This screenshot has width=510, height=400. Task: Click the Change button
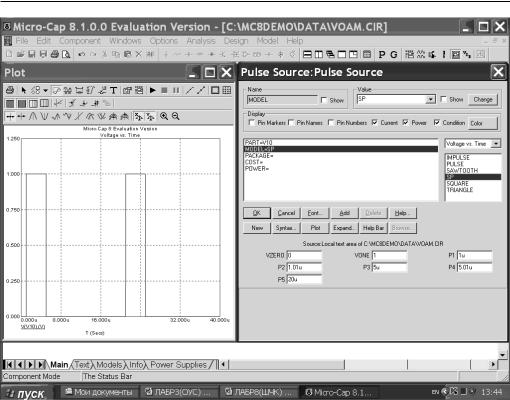(x=483, y=99)
